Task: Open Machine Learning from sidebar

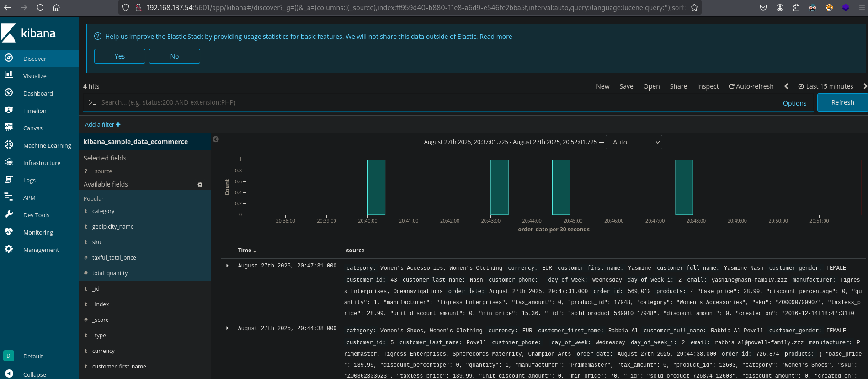Action: click(9, 145)
